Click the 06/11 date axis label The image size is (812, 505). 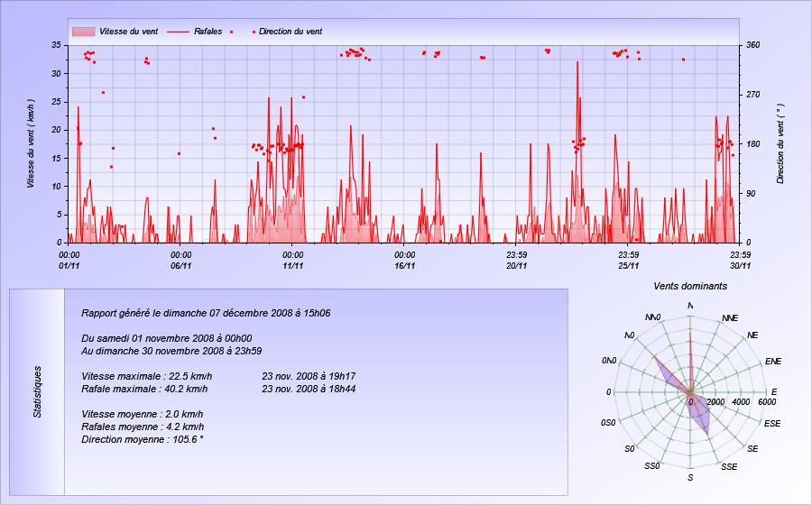180,266
